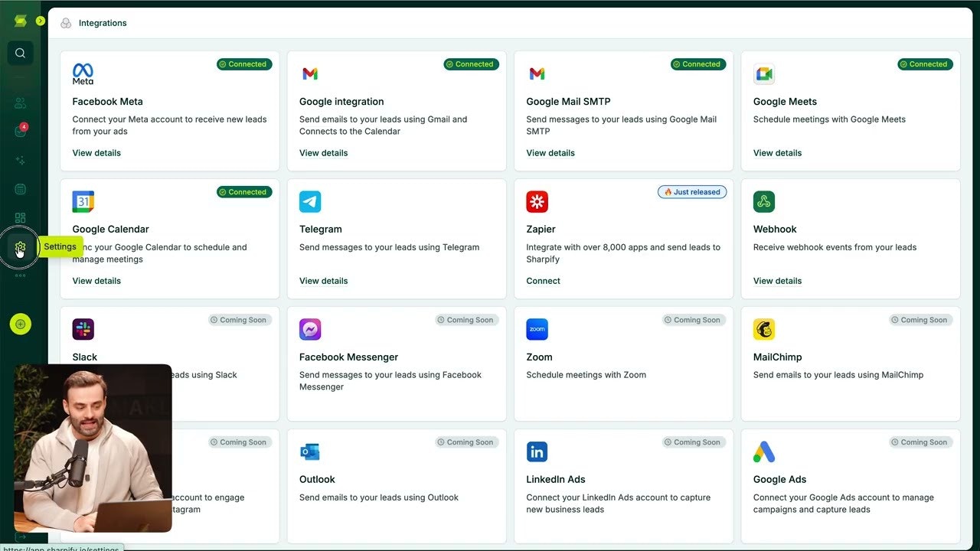This screenshot has width=980, height=551.
Task: Click the Google Ads logo icon
Action: (764, 452)
